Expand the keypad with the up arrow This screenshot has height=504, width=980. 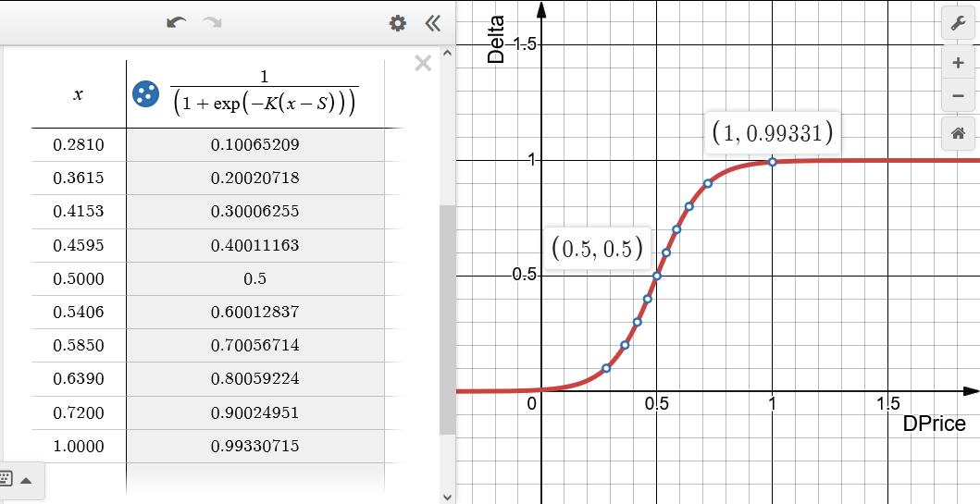tap(26, 480)
